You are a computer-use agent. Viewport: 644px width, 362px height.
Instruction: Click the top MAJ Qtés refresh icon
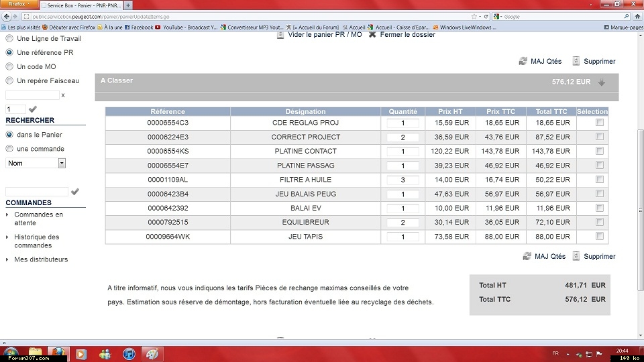coord(523,61)
